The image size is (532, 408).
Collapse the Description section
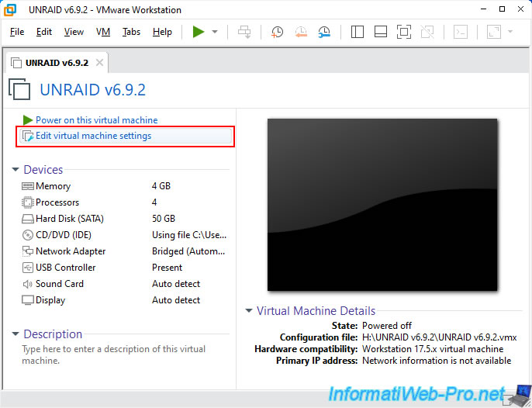pos(16,334)
